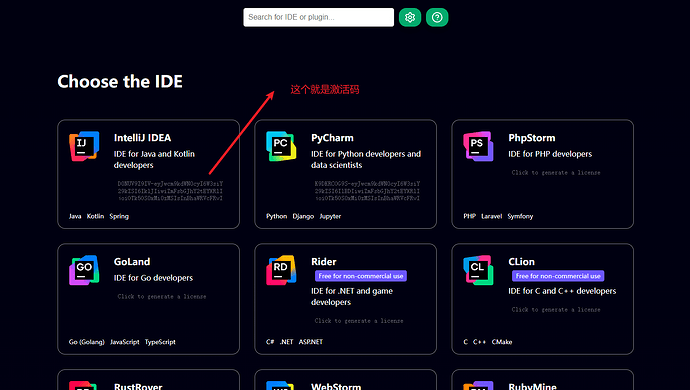The height and width of the screenshot is (390, 690).
Task: Click the Java tag on IntelliJ IDEA
Action: (x=75, y=216)
